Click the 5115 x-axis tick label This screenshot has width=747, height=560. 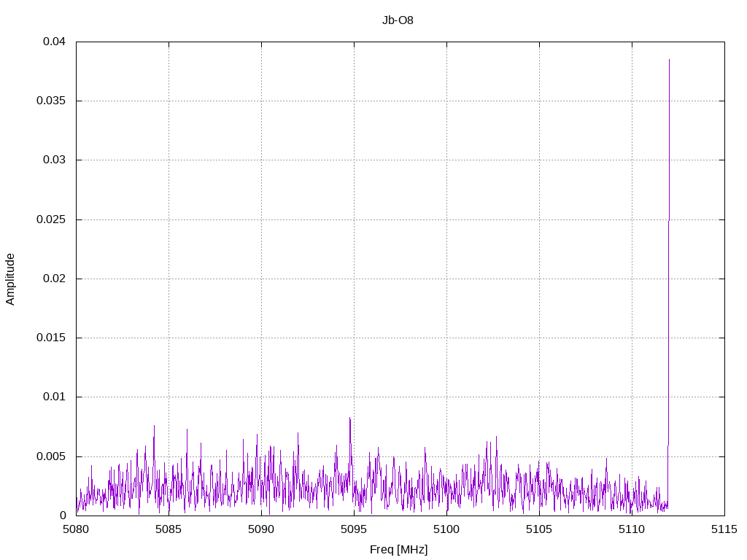pyautogui.click(x=724, y=529)
